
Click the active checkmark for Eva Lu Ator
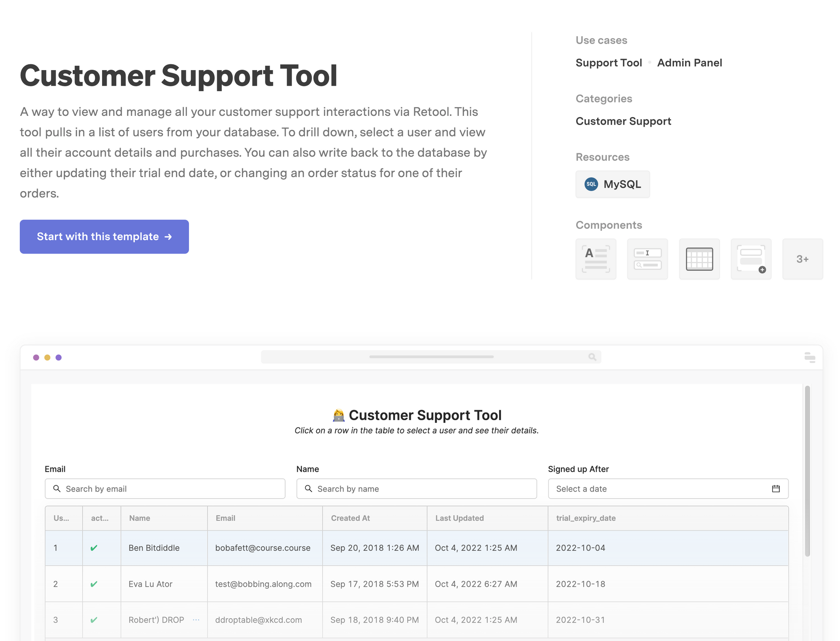(x=94, y=584)
